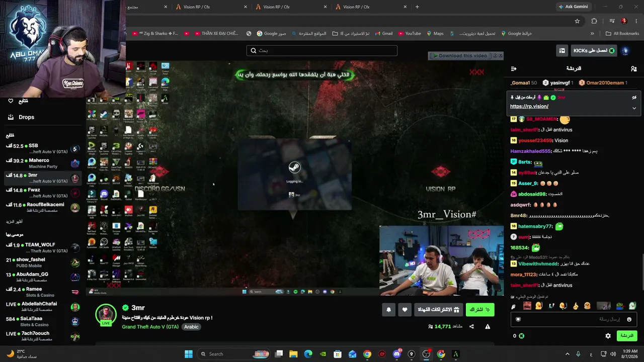Open the Fwaz channel in the sidebar
Screen dimensions: 644x362
pos(42,193)
